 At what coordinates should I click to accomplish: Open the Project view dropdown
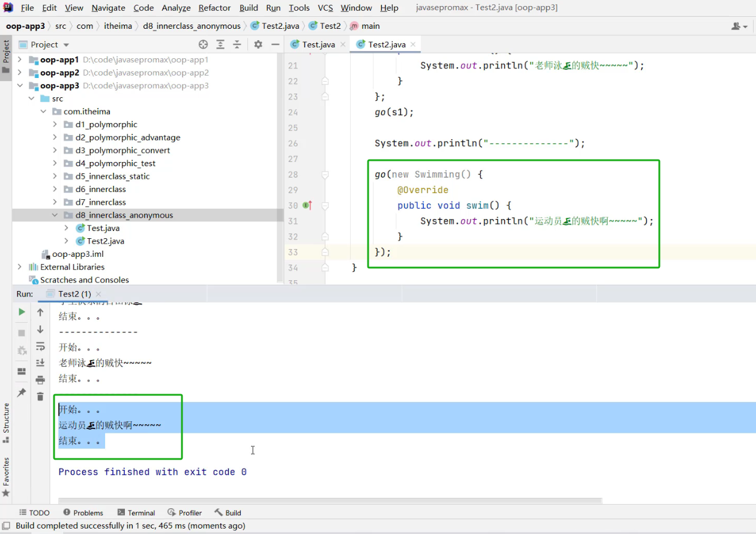click(66, 45)
